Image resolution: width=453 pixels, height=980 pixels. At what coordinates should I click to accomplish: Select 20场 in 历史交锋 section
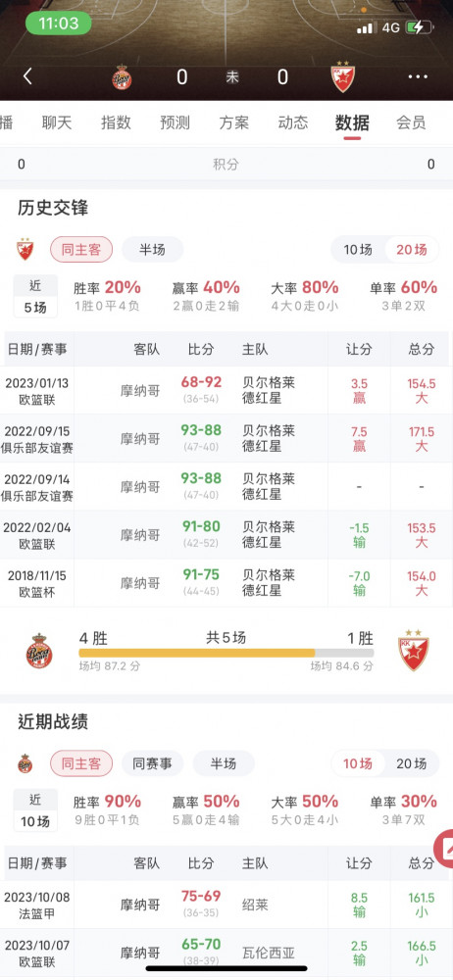[x=412, y=249]
